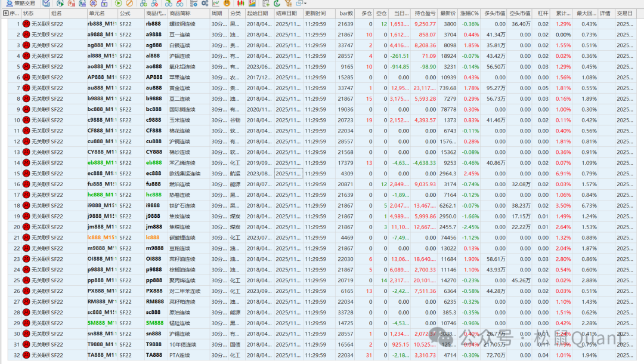Image resolution: width=644 pixels, height=364 pixels.
Task: Select the orange lc888 product code cell
Action: 153,237
